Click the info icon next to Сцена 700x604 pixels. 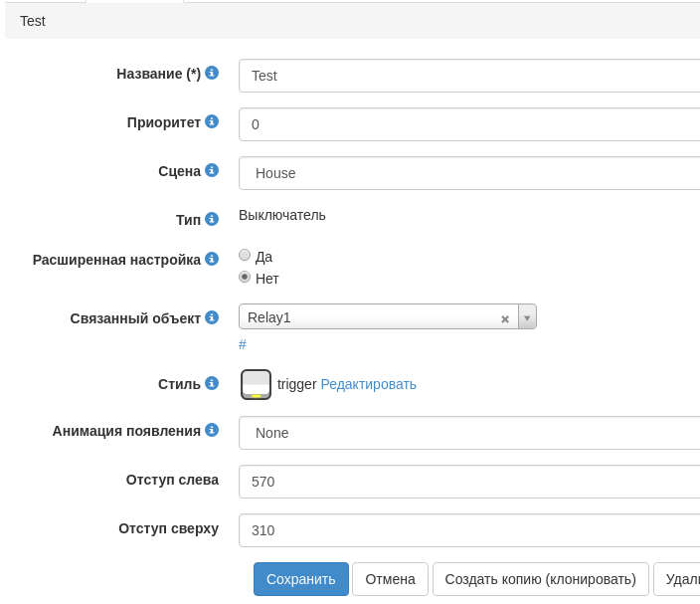tap(212, 170)
